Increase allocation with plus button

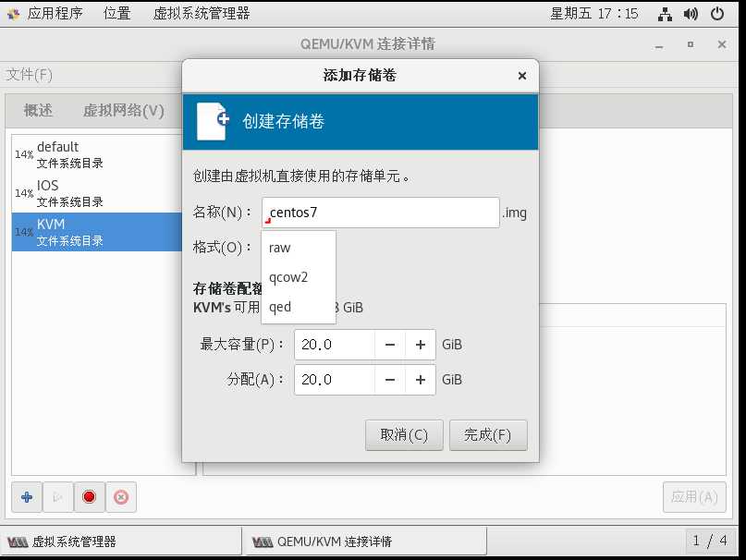420,380
